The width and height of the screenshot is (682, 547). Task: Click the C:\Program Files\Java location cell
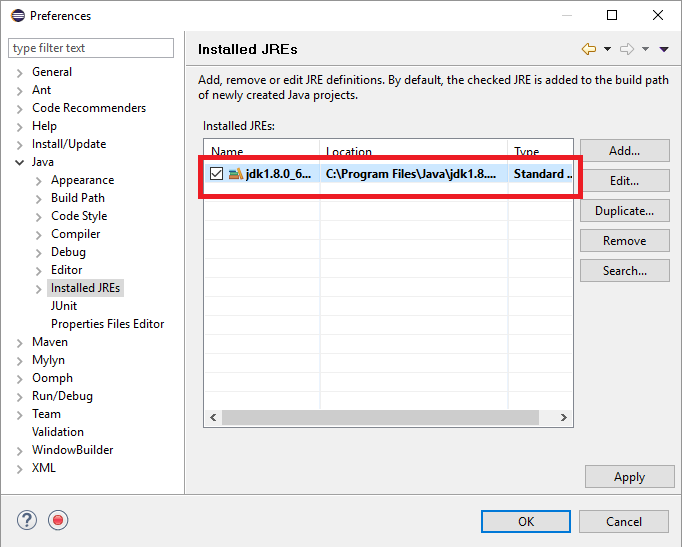click(x=414, y=174)
